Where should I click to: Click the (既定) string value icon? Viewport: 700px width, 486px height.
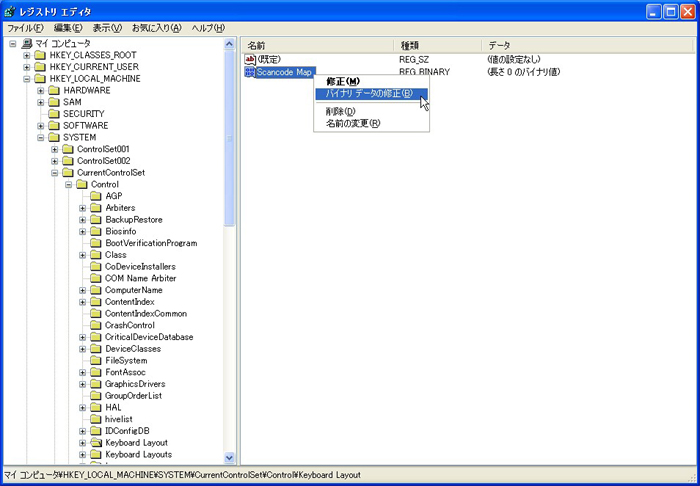tap(250, 59)
